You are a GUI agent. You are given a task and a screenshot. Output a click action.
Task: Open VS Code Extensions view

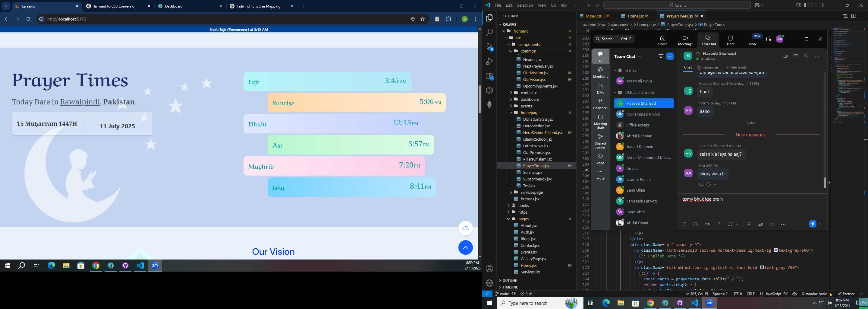pyautogui.click(x=489, y=76)
